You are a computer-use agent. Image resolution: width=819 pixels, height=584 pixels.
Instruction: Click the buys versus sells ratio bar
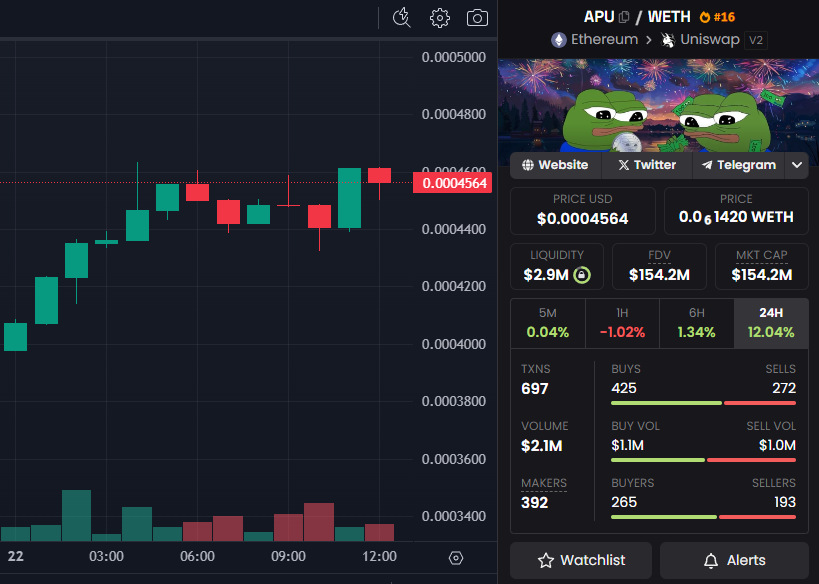[704, 403]
